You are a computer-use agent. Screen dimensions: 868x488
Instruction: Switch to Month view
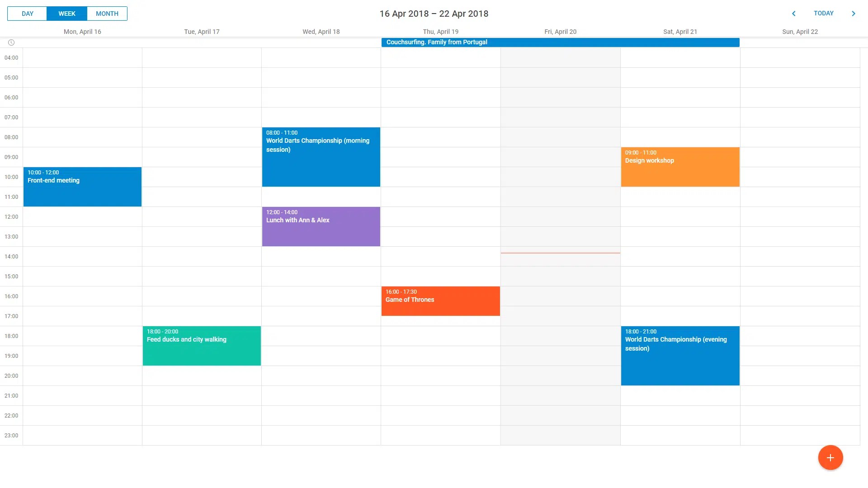click(x=107, y=14)
